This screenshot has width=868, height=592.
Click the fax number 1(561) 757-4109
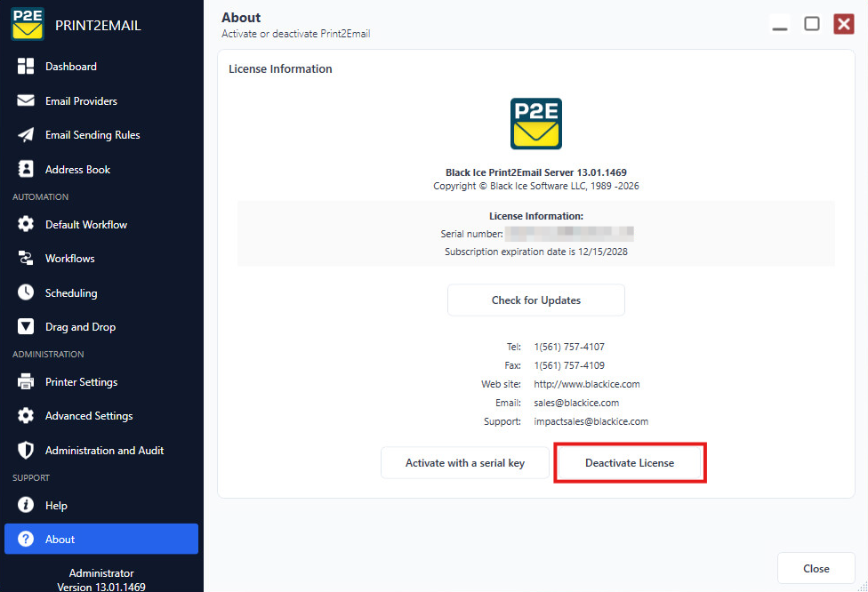569,365
